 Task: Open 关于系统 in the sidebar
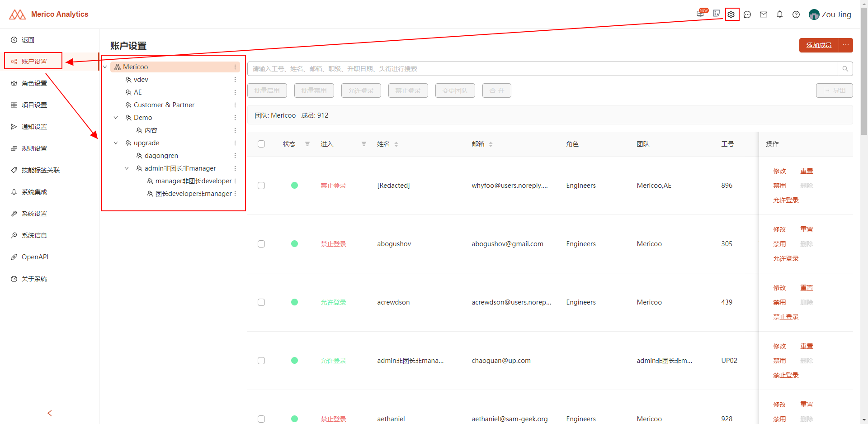click(x=50, y=279)
